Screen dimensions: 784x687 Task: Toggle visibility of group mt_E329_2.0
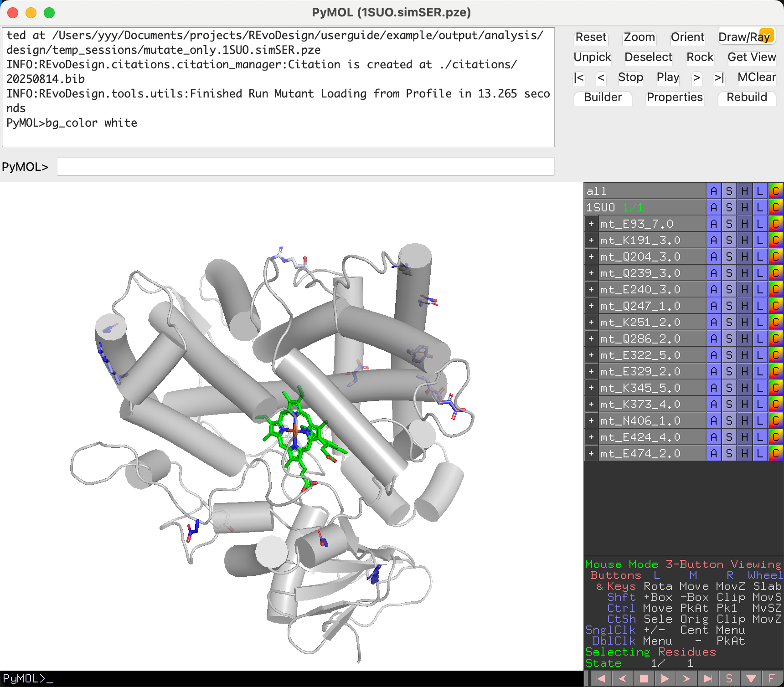pos(652,371)
